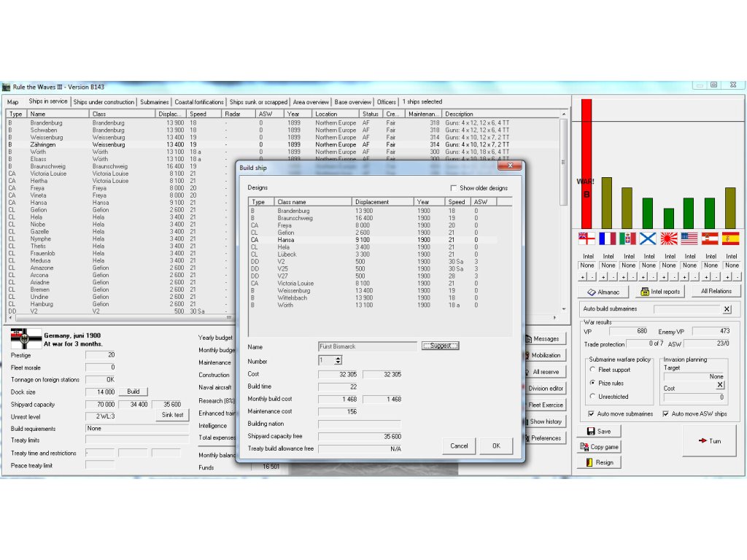The width and height of the screenshot is (747, 560).
Task: Click Suggest to generate ship name
Action: coord(440,346)
